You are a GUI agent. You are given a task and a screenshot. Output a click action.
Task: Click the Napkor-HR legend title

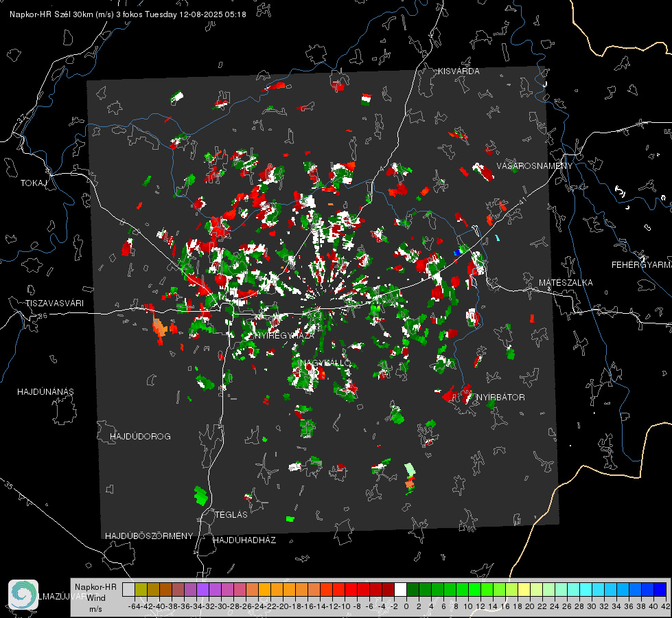(x=95, y=587)
